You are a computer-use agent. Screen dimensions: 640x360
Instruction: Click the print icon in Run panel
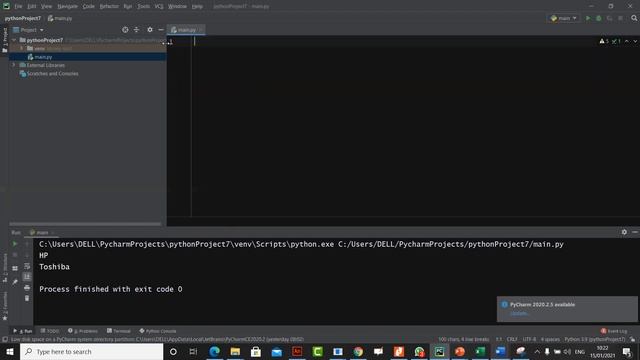coord(27,288)
